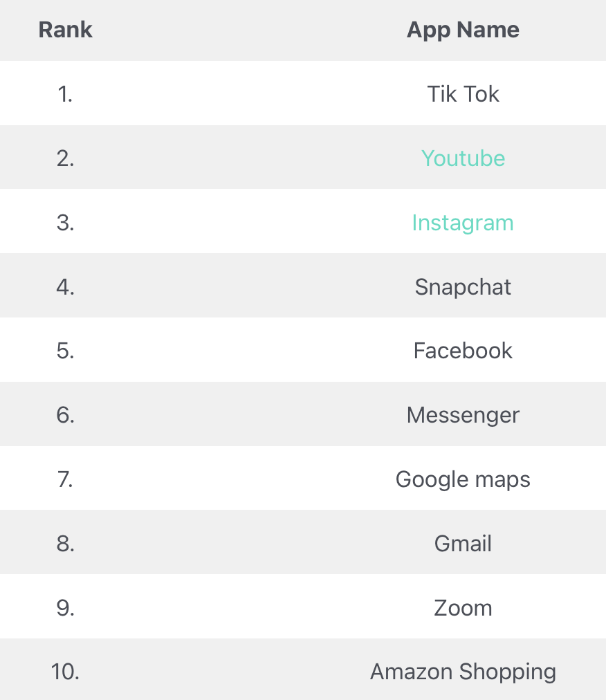The image size is (606, 700).
Task: Click the App Name column header
Action: tap(463, 30)
